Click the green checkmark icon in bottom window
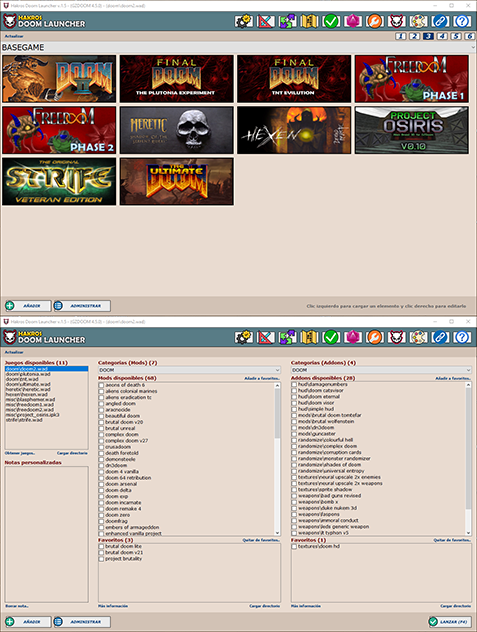477x632 pixels. (x=331, y=337)
